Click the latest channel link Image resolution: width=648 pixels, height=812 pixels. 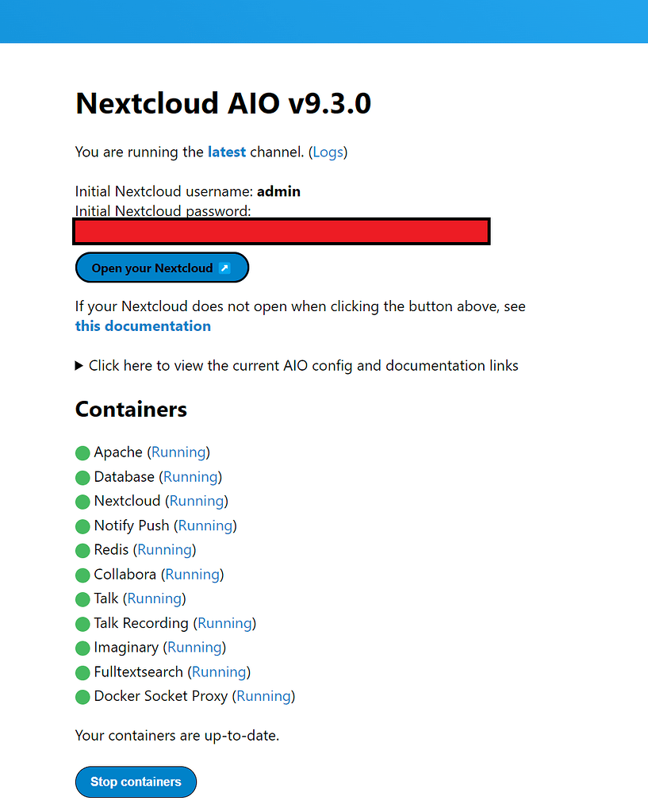click(227, 152)
